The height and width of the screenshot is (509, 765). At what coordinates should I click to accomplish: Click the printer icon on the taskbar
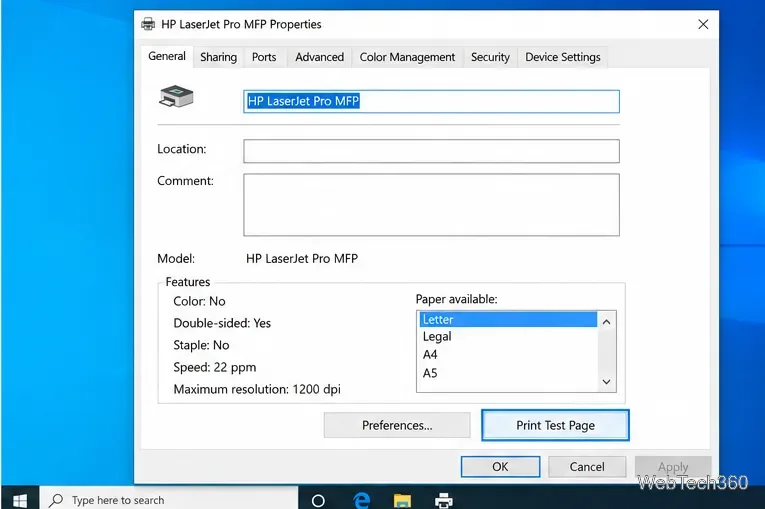pos(443,501)
